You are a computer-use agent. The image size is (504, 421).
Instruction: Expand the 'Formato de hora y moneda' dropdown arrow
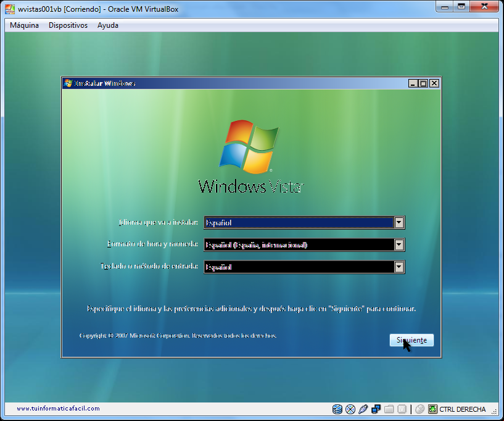(x=399, y=244)
